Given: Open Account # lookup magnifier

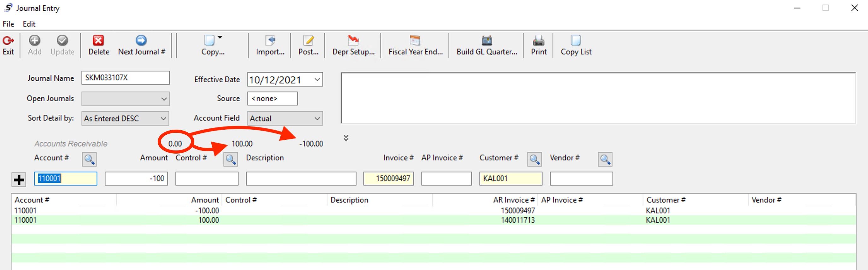Looking at the screenshot, I should point(89,159).
